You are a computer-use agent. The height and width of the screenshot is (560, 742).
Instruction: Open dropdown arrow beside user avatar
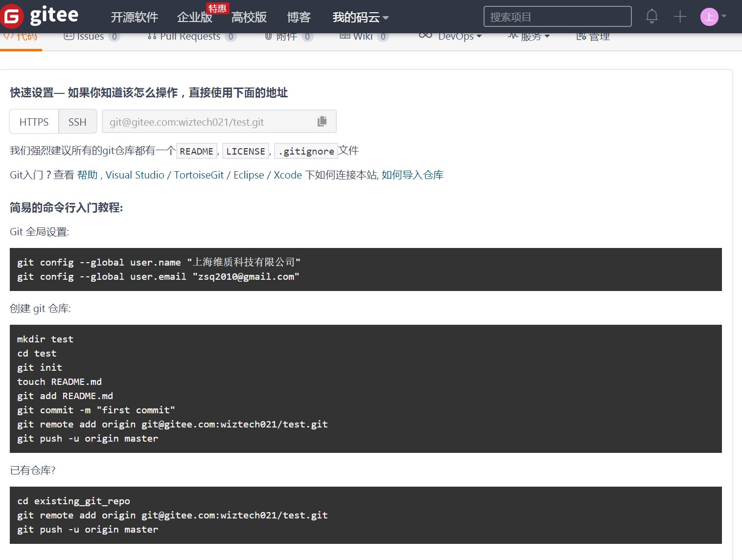point(724,16)
